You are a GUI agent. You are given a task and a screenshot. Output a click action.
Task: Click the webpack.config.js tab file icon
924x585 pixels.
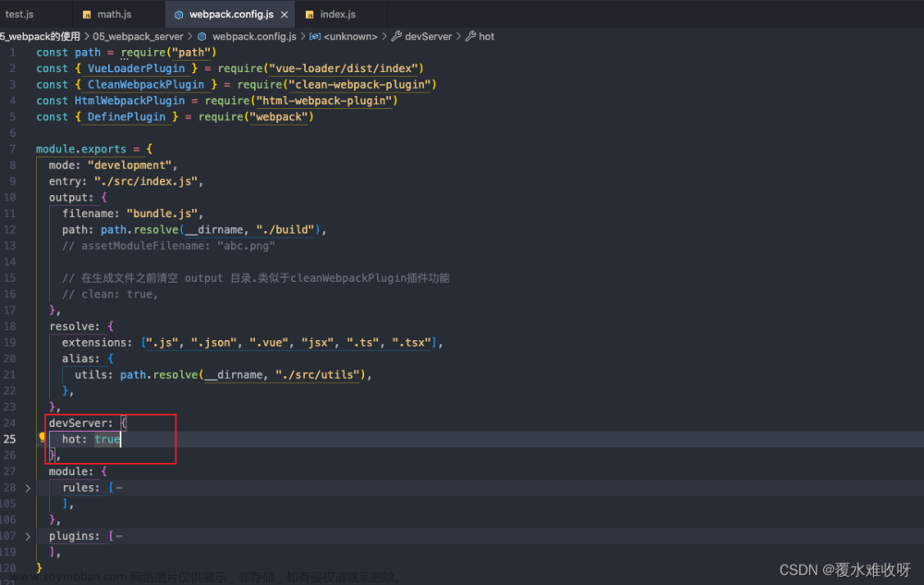(178, 15)
